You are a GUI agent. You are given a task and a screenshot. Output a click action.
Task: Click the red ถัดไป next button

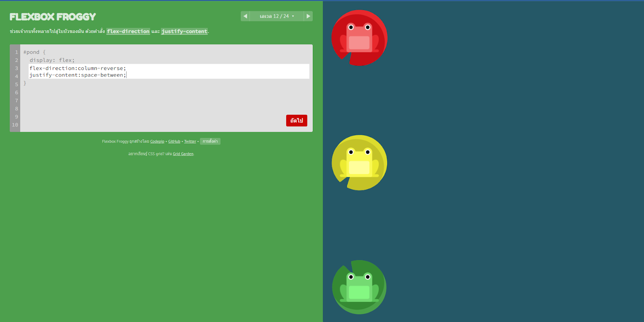[297, 121]
